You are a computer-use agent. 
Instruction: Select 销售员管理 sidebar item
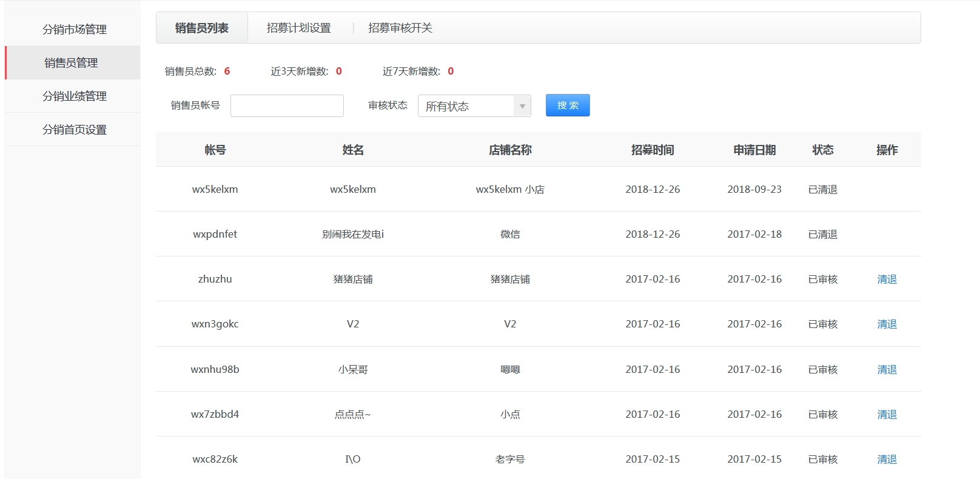pyautogui.click(x=72, y=62)
